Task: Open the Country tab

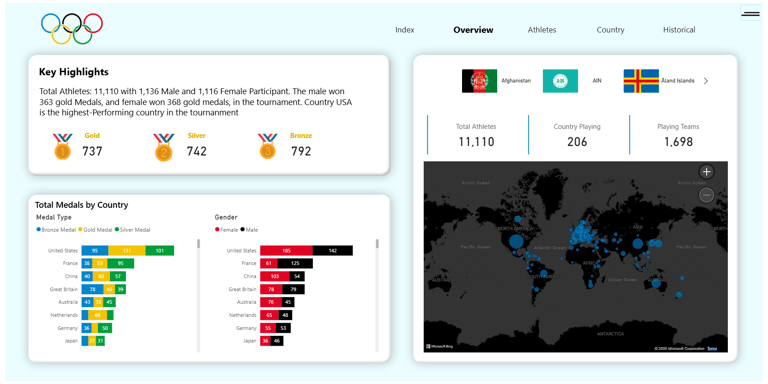Action: [x=610, y=30]
